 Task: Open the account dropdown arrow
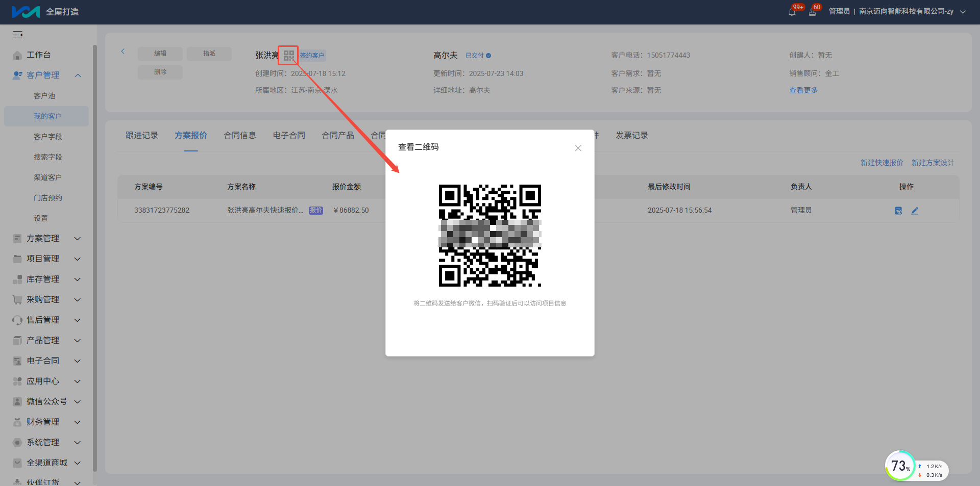[963, 12]
